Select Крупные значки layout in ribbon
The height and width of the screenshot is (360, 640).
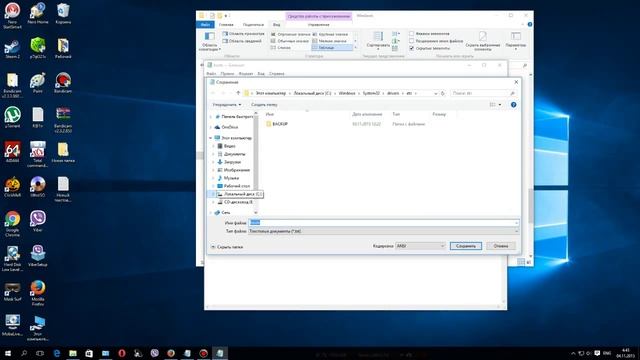[331, 34]
